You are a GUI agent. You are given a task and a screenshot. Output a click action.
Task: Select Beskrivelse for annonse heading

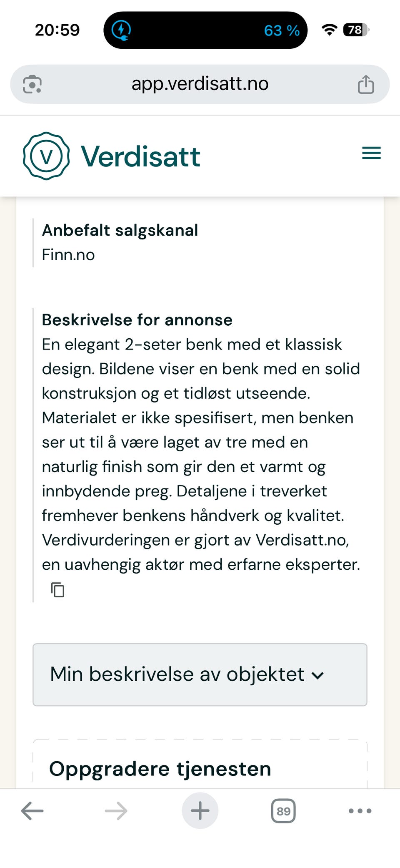137,320
